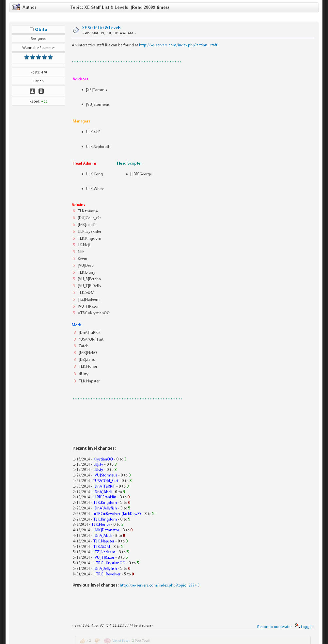Open =TRC=KrystianOO link dated 5/13/2014
328x644 pixels.
click(109, 563)
